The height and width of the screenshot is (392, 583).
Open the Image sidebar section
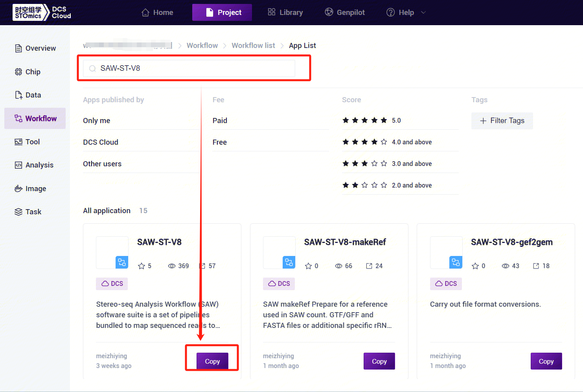click(35, 189)
